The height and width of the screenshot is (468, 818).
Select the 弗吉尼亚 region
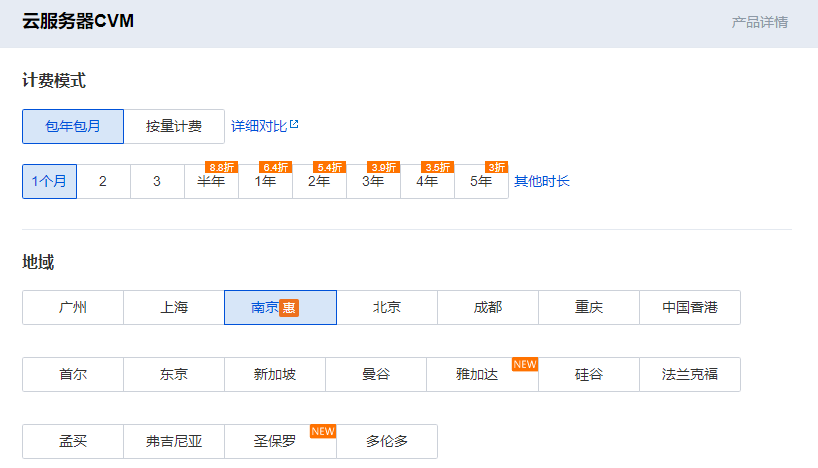pyautogui.click(x=174, y=441)
